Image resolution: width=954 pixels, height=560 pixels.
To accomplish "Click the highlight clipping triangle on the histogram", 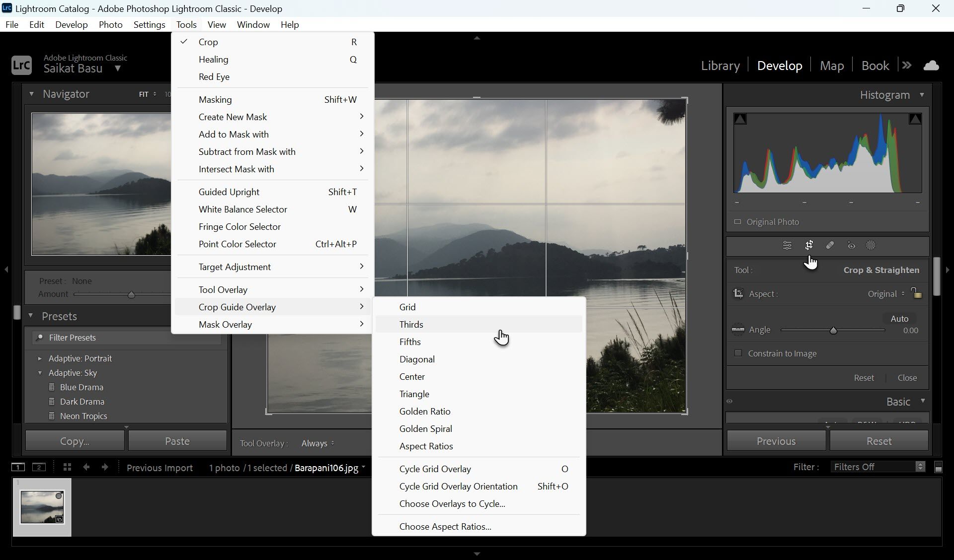I will coord(915,118).
